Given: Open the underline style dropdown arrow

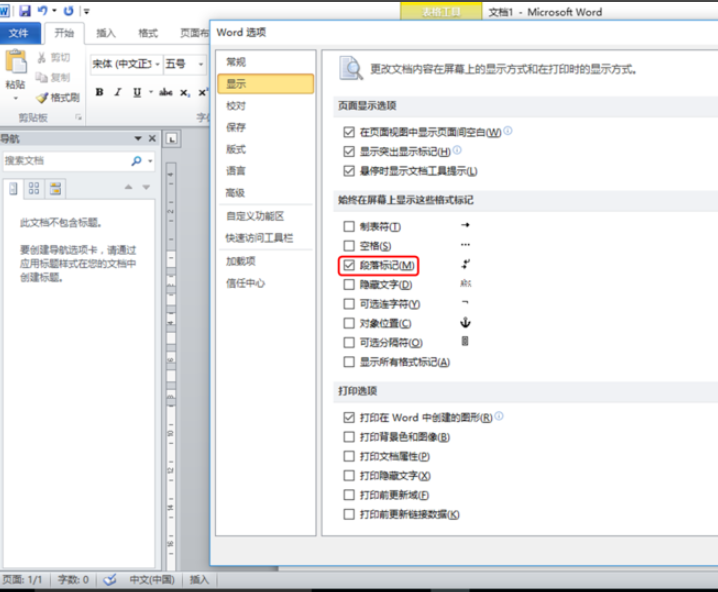Looking at the screenshot, I should [x=151, y=92].
